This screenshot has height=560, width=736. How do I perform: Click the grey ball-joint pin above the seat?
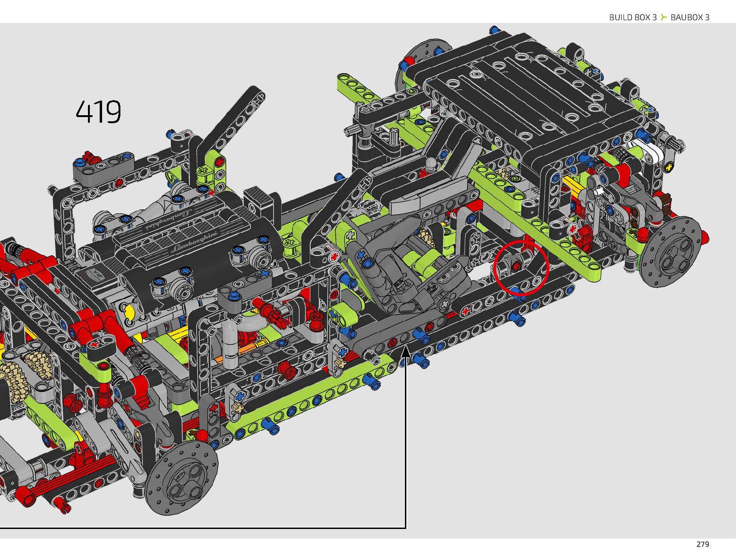(x=430, y=164)
